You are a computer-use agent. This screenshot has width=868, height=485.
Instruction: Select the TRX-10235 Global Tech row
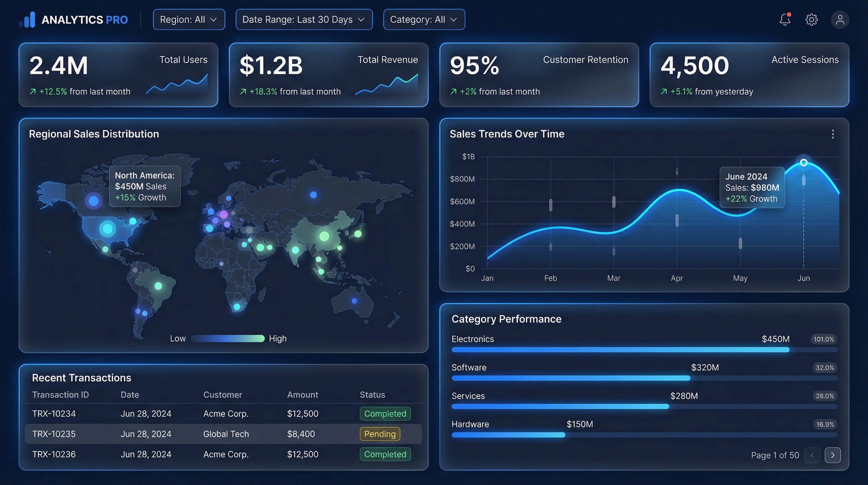pos(222,434)
